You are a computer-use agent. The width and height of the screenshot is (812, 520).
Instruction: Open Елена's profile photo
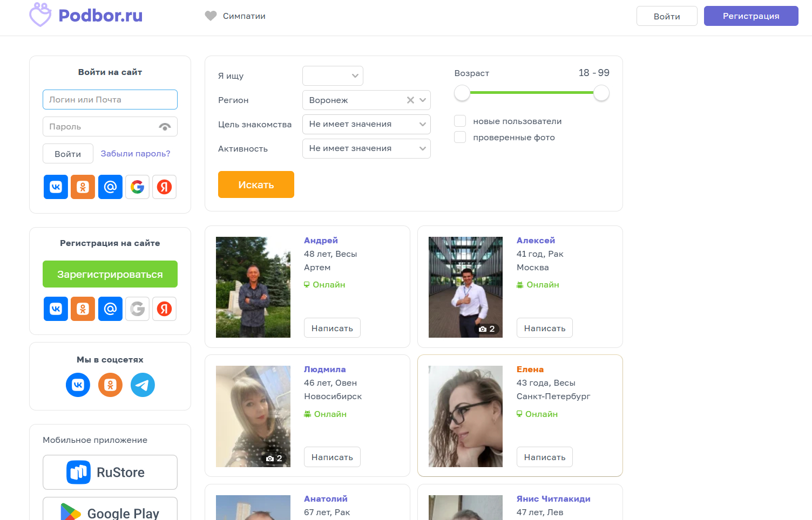(465, 416)
